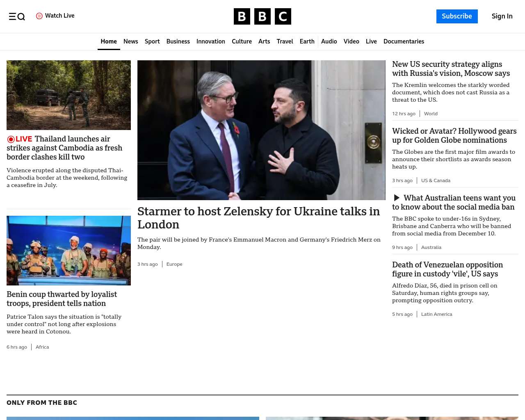525x420 pixels.
Task: Switch to the Sport section
Action: [x=152, y=41]
